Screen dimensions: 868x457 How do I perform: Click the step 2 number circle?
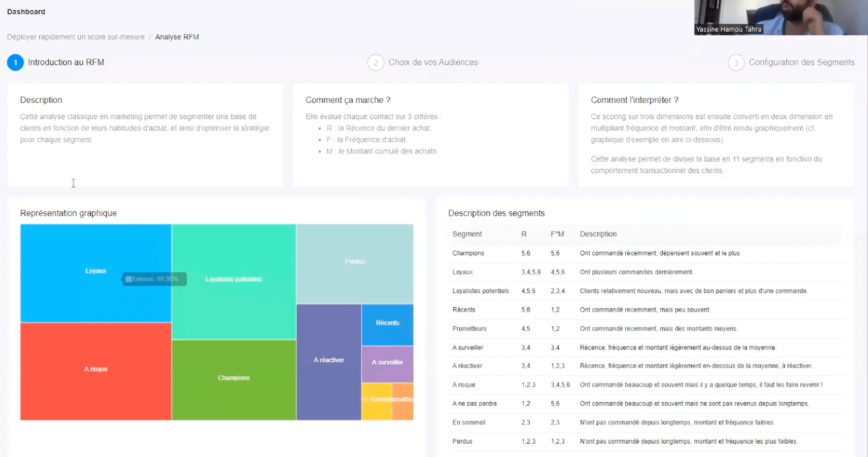pos(376,62)
